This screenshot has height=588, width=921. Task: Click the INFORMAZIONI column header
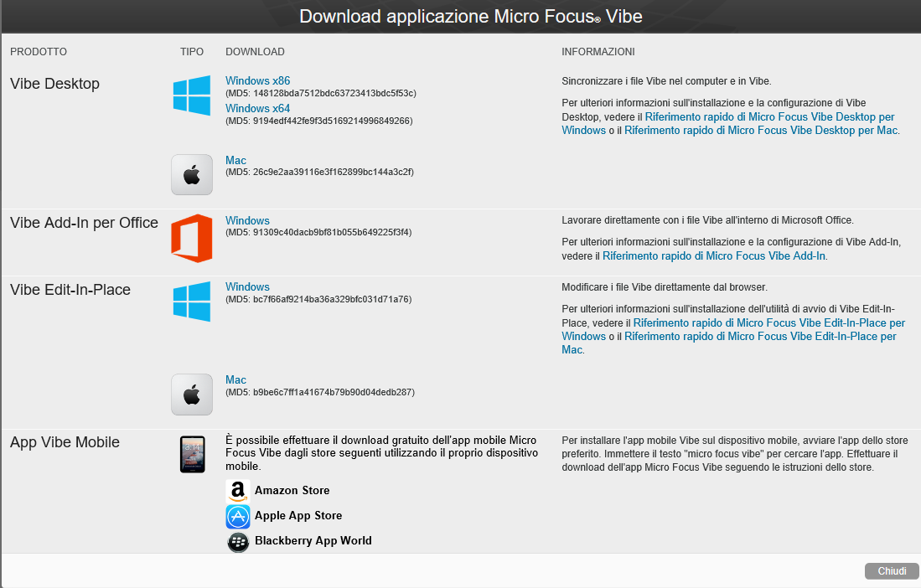pyautogui.click(x=598, y=52)
